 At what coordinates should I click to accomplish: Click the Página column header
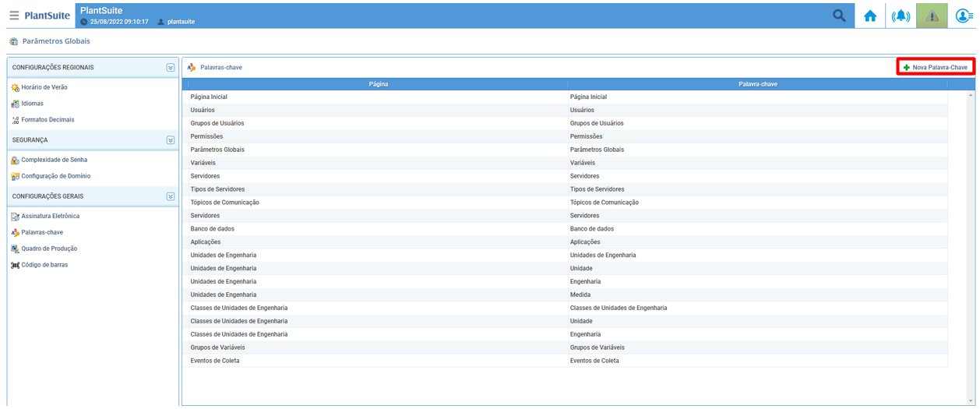pos(378,84)
